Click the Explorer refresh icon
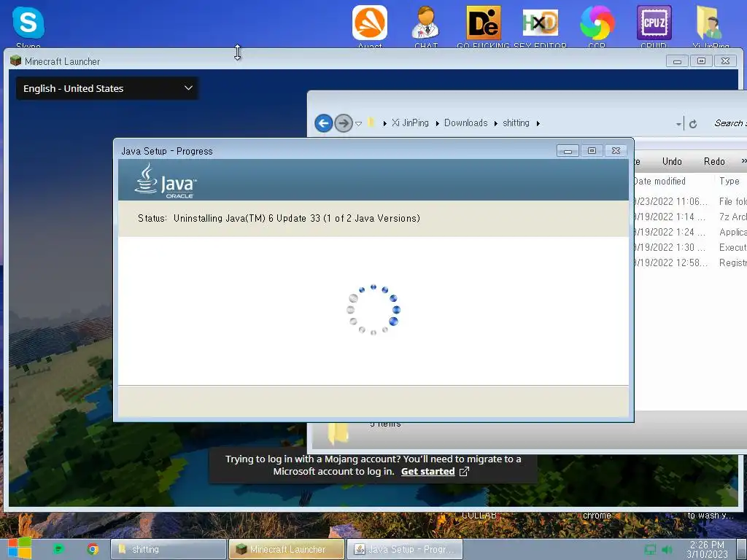747x560 pixels. click(x=693, y=124)
